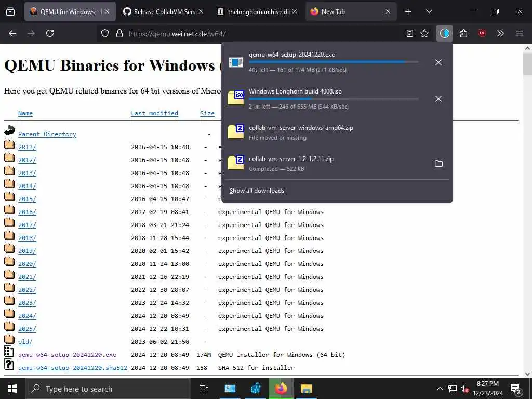Open the 2019/ folder link
Viewport: 532px width, 399px height.
(x=27, y=251)
